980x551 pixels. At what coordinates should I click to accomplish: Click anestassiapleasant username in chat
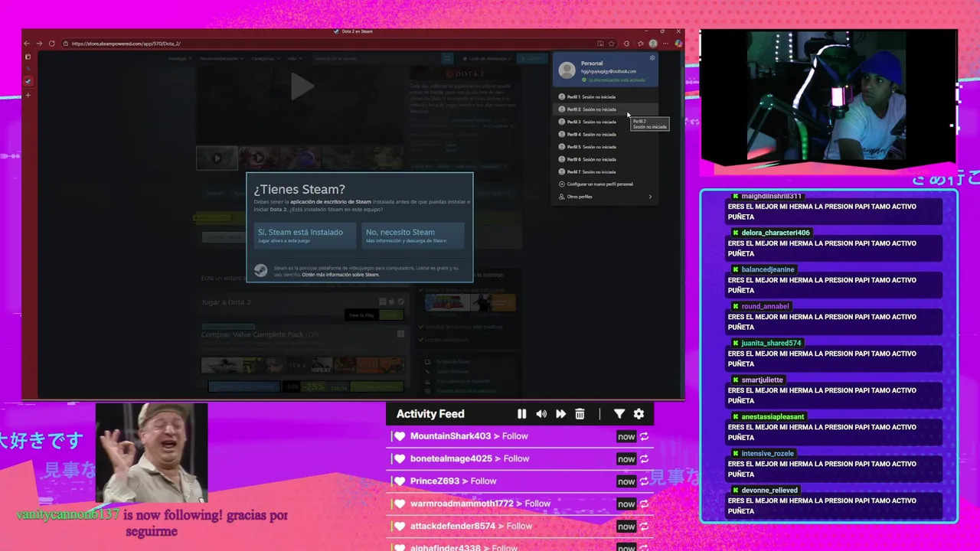click(x=773, y=416)
